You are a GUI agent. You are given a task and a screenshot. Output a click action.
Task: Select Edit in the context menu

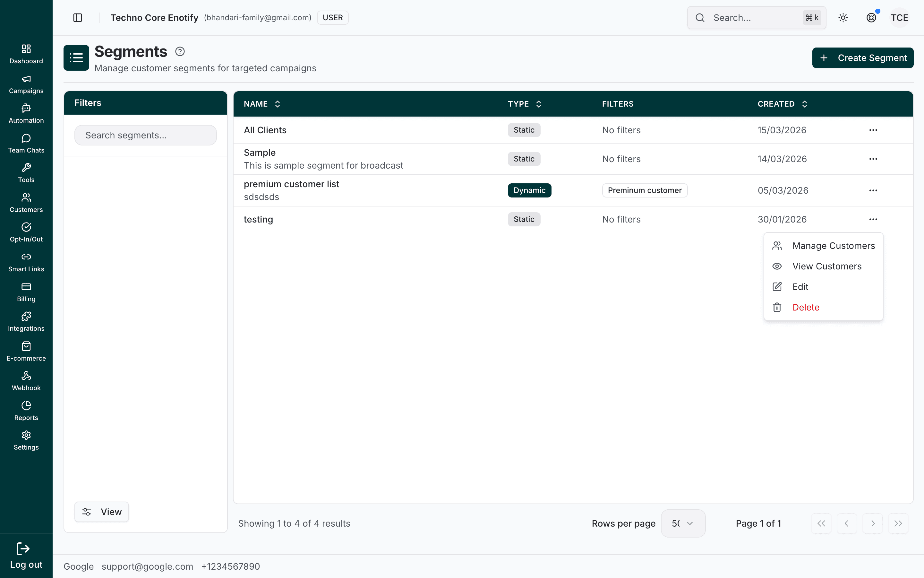[x=824, y=287]
